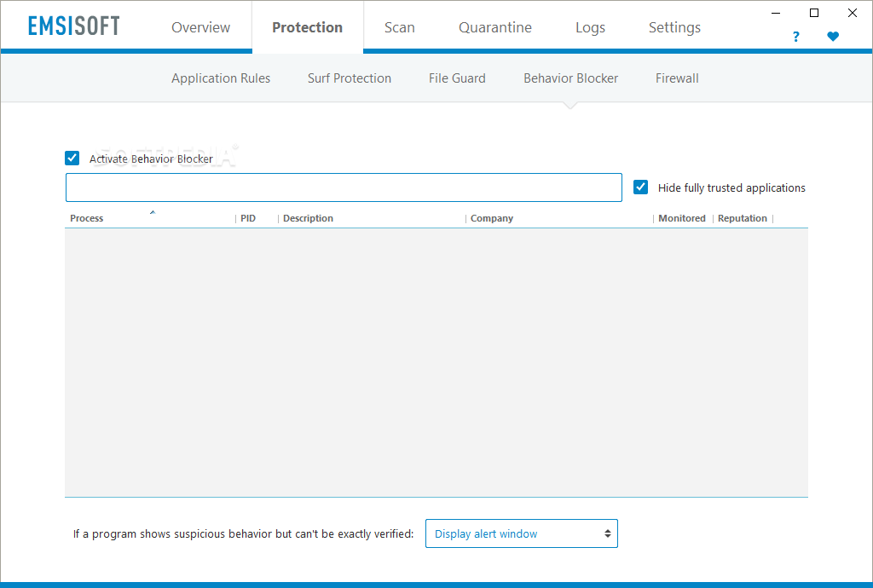This screenshot has height=588, width=873.
Task: Open the File Guard section
Action: (x=457, y=78)
